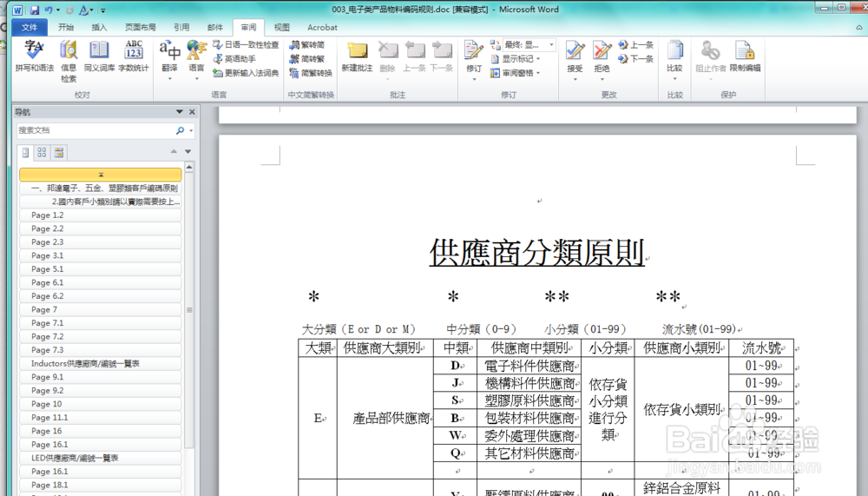
Task: Click Update IME dictionary (更新输入法词典)
Action: pos(246,73)
